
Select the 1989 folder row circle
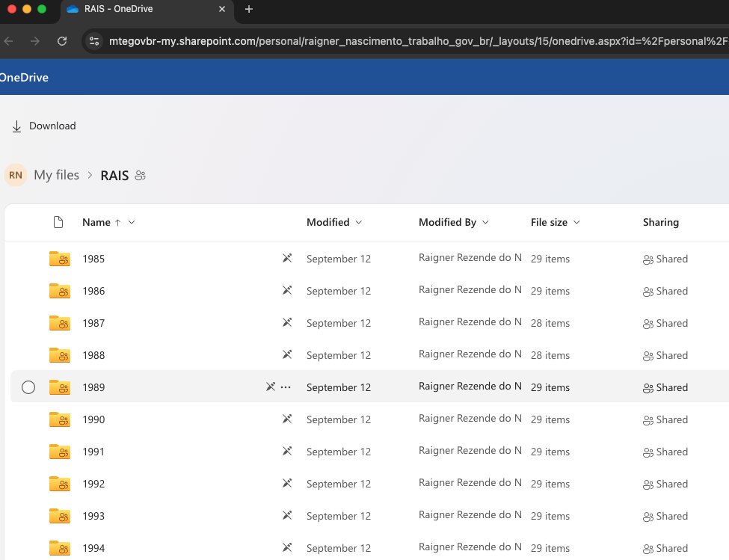(28, 387)
